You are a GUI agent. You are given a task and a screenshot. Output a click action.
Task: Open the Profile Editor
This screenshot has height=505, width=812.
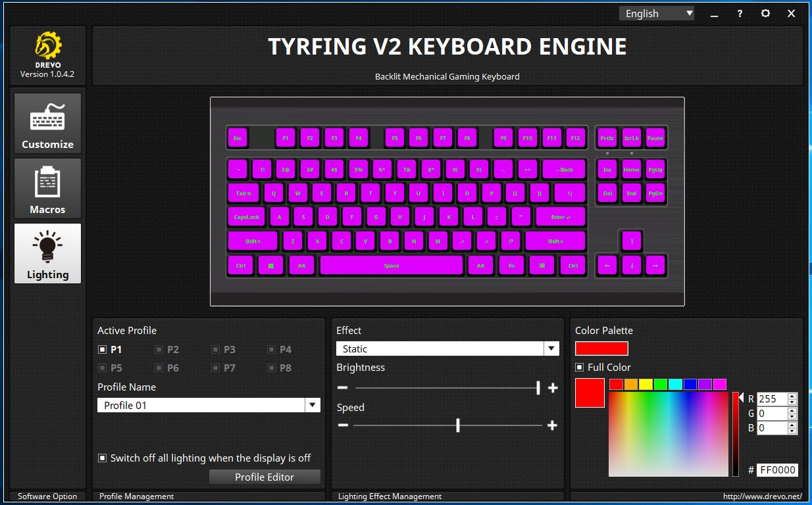[x=265, y=477]
